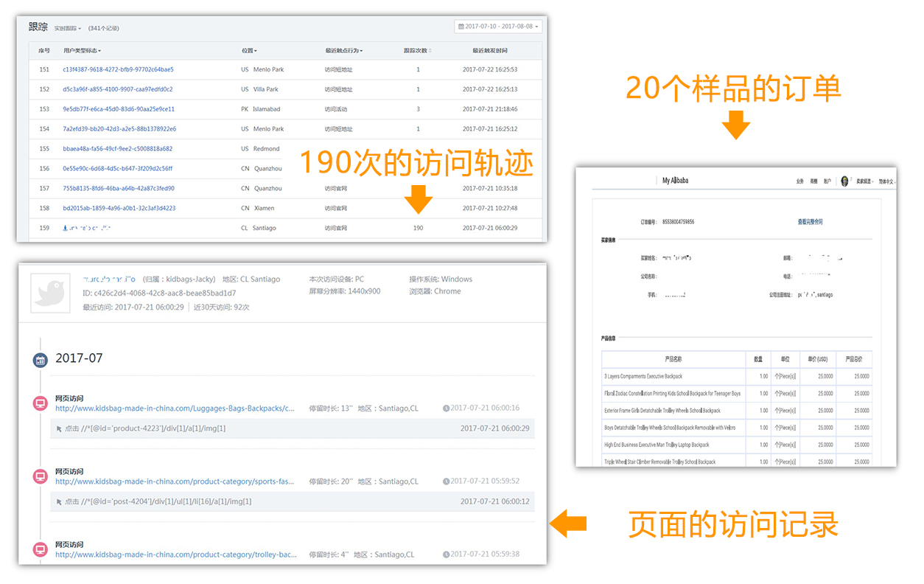The height and width of the screenshot is (584, 924).
Task: Click the clock icon beside timestamp 2017-07-21 05:59:38
Action: pos(447,554)
